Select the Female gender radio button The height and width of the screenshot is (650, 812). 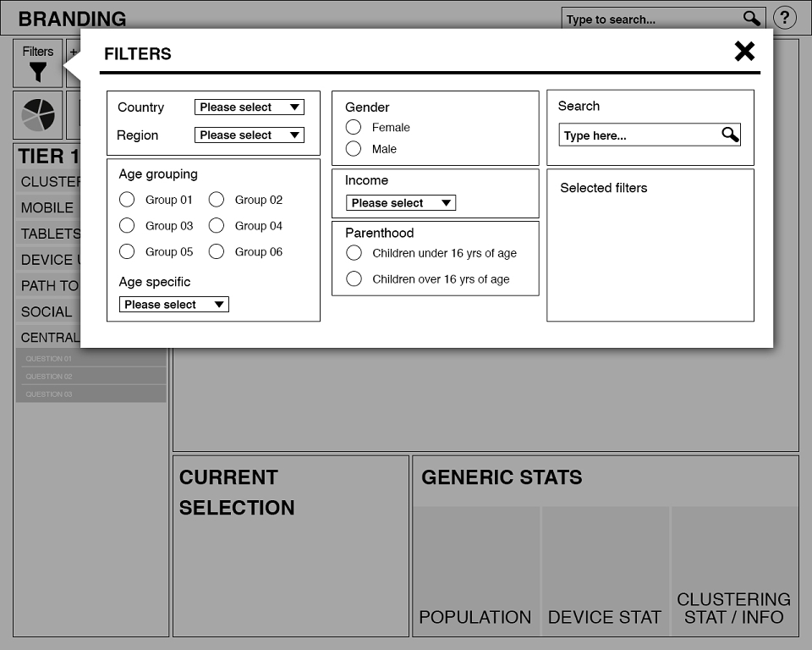coord(354,127)
